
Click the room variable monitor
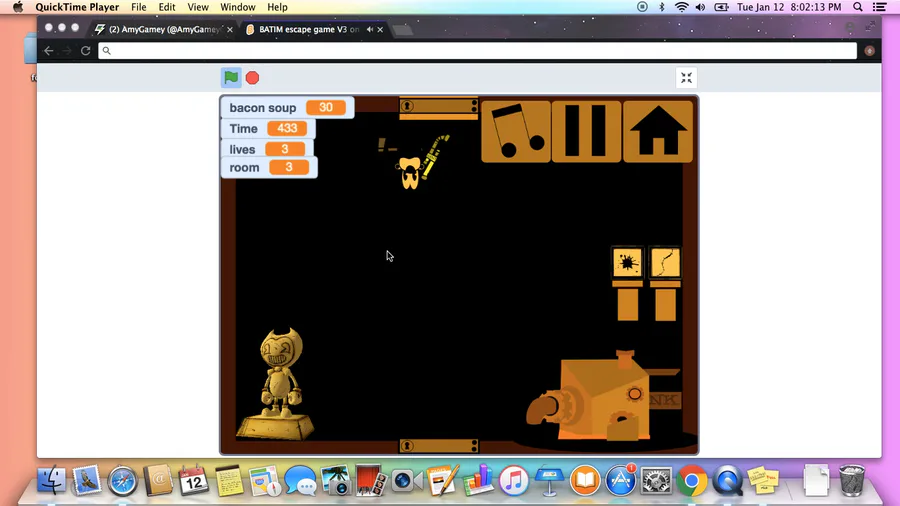[x=269, y=168]
